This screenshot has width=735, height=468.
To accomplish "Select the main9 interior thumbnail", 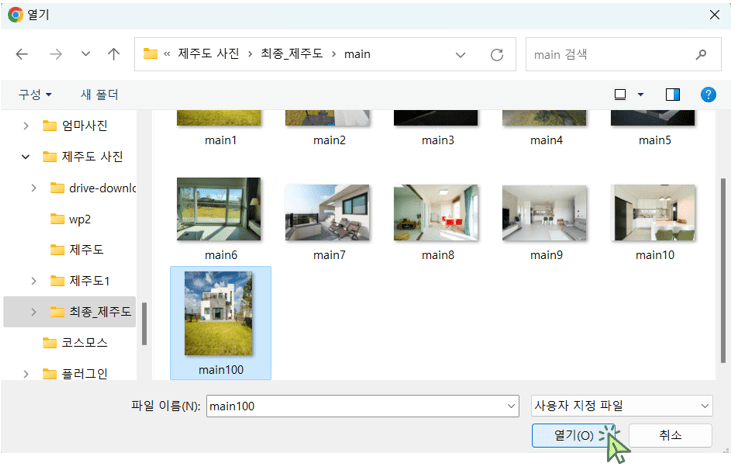I will 544,212.
